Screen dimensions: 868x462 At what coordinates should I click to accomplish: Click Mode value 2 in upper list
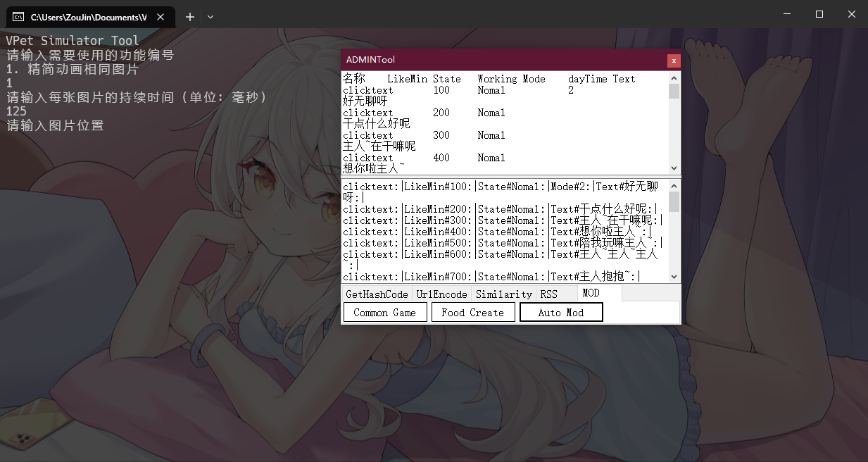click(571, 90)
